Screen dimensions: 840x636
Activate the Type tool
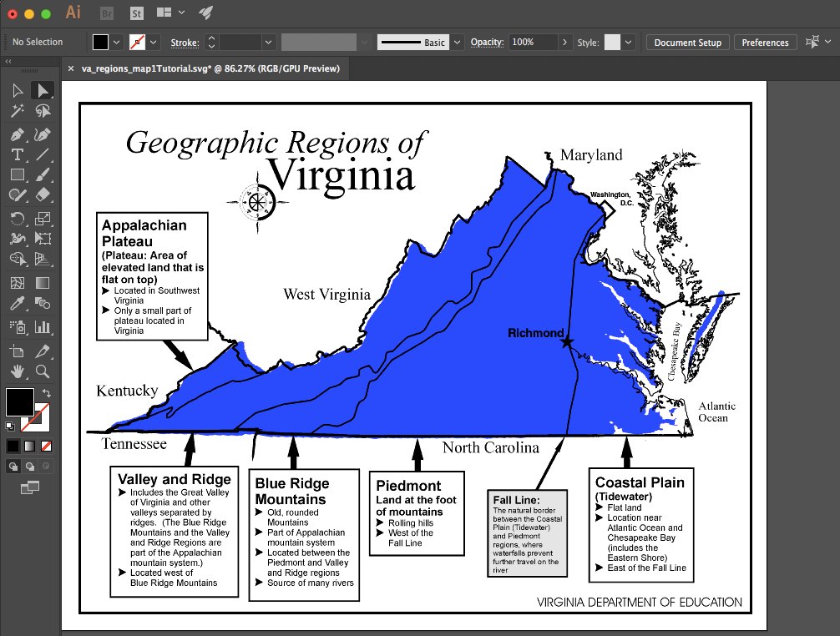[18, 155]
